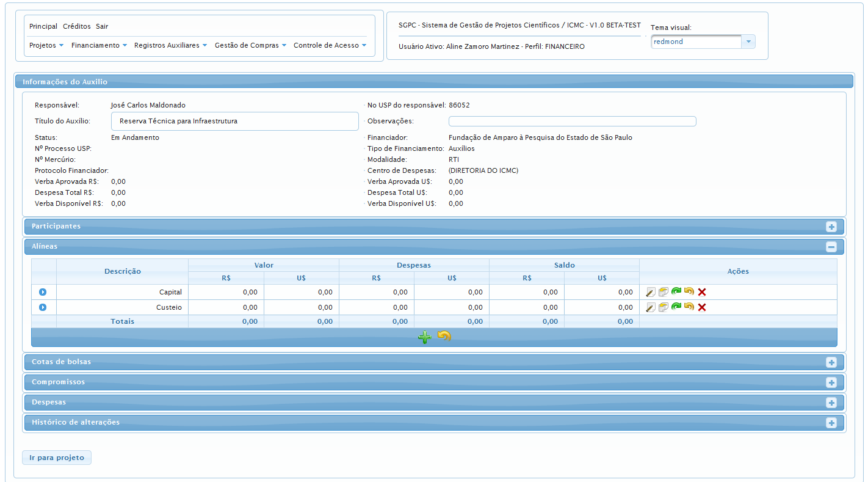Screen dimensions: 868x482
Task: Click the Custeio description cell
Action: 123,307
